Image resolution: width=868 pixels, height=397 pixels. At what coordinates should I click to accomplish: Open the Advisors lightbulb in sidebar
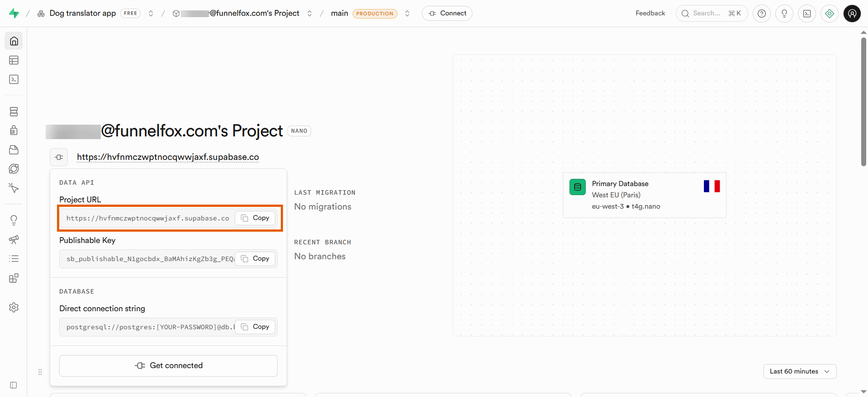click(x=14, y=220)
